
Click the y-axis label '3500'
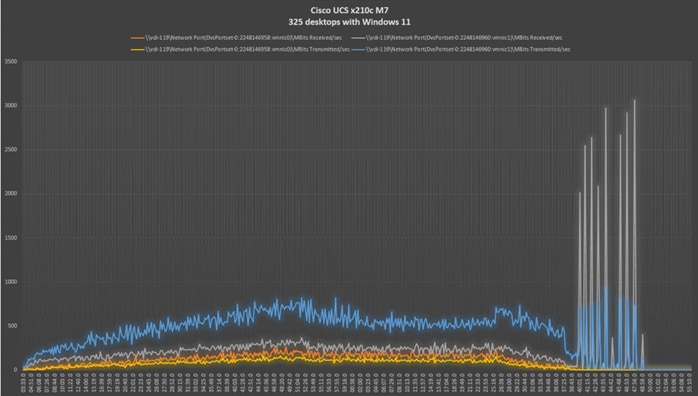point(12,62)
